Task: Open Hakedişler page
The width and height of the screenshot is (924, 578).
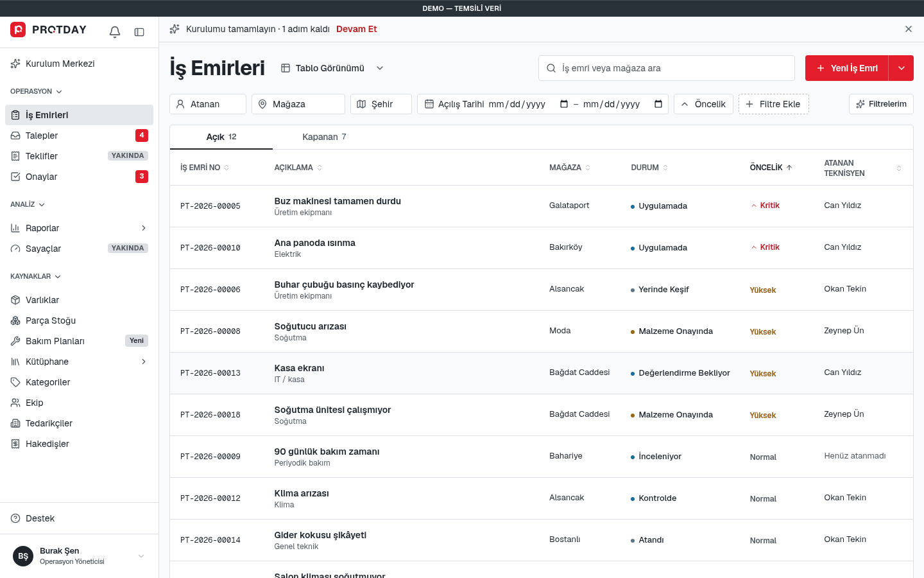Action: (80, 444)
